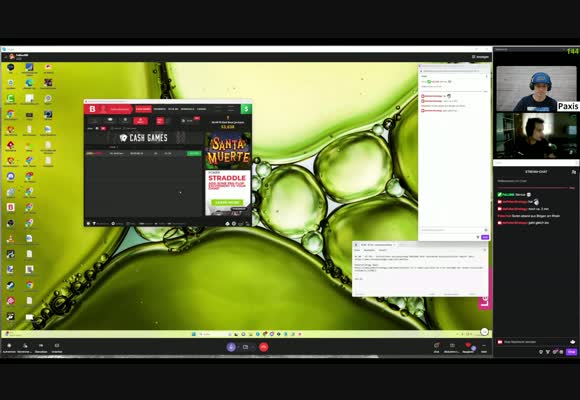The width and height of the screenshot is (580, 400).
Task: Click the purple Chat send button in popout chat
Action: 485,237
